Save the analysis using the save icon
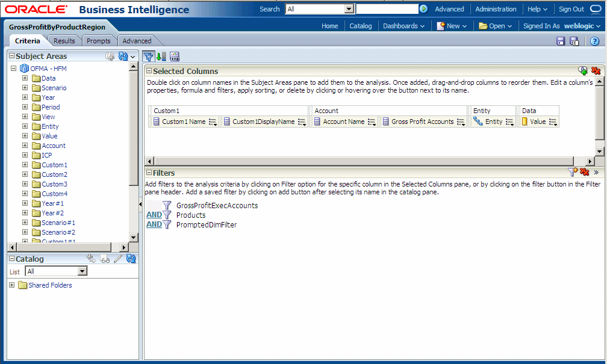Screen dimensions: 607x364 tap(561, 40)
